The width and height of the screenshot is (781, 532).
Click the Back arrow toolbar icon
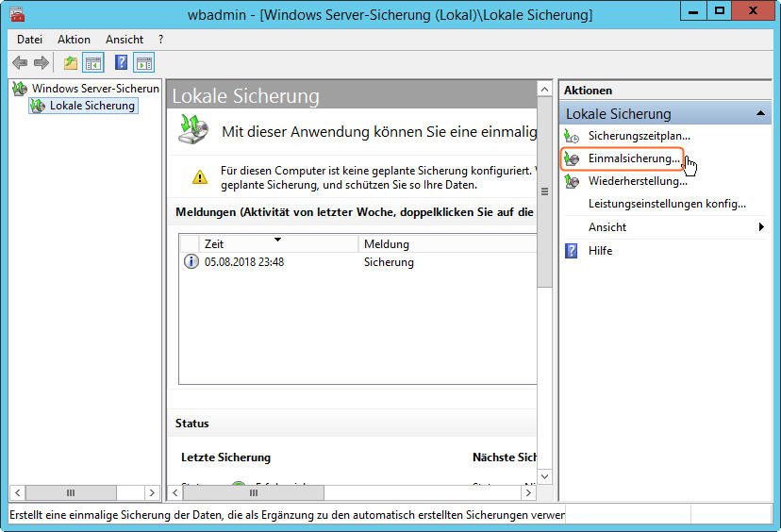[20, 63]
